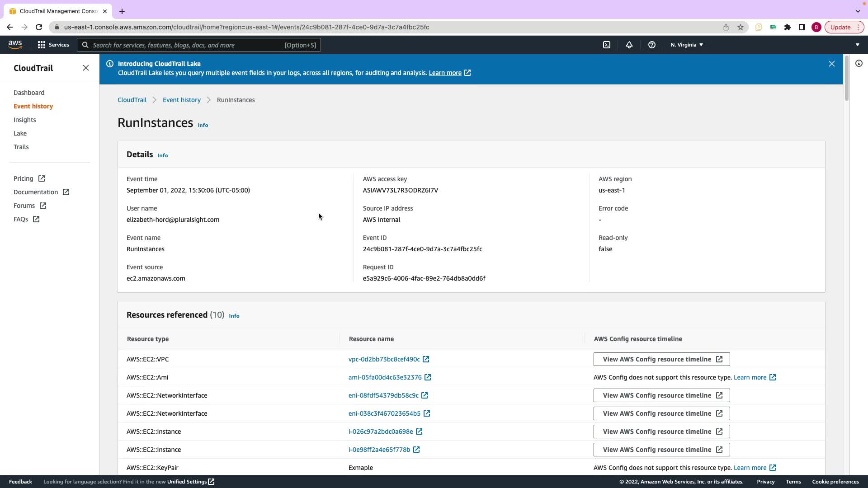Open the Services grid menu

coord(53,45)
